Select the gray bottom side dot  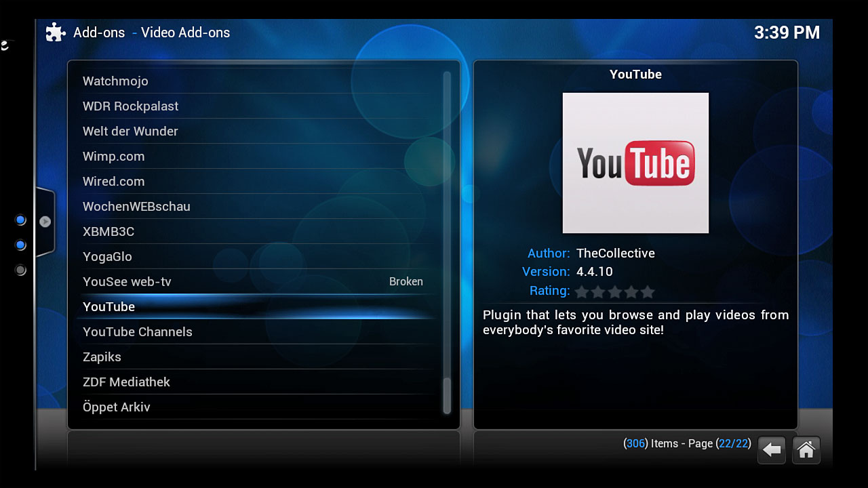20,270
